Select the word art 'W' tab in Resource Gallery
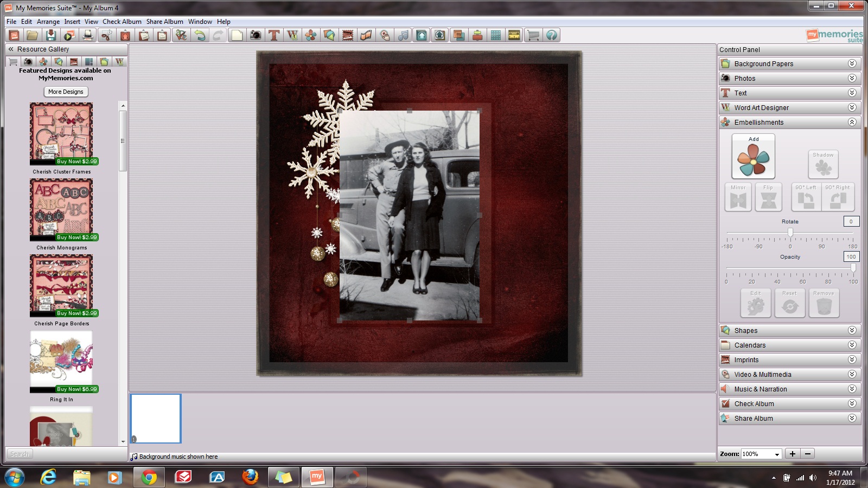Viewport: 868px width, 488px height. [119, 62]
